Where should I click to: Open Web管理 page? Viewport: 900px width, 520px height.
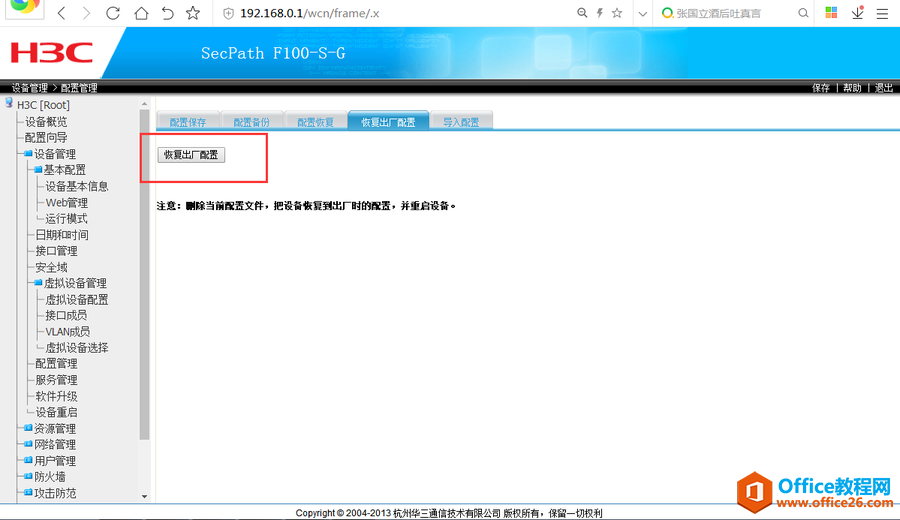click(x=67, y=203)
